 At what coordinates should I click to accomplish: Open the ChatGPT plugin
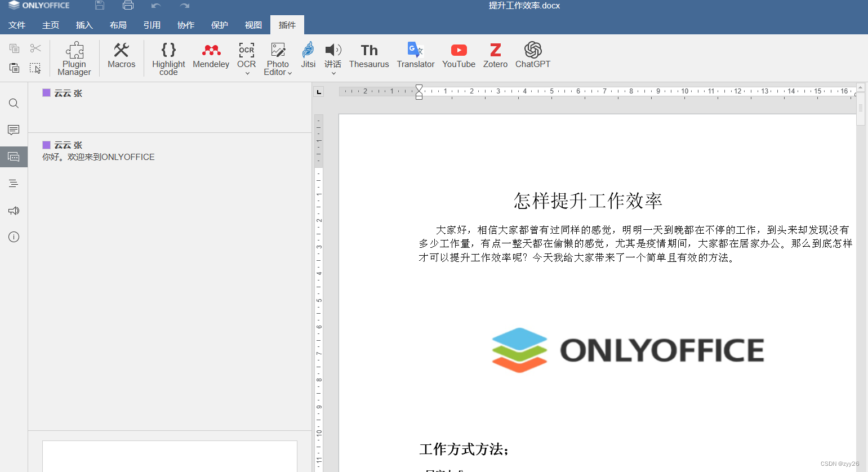tap(533, 55)
